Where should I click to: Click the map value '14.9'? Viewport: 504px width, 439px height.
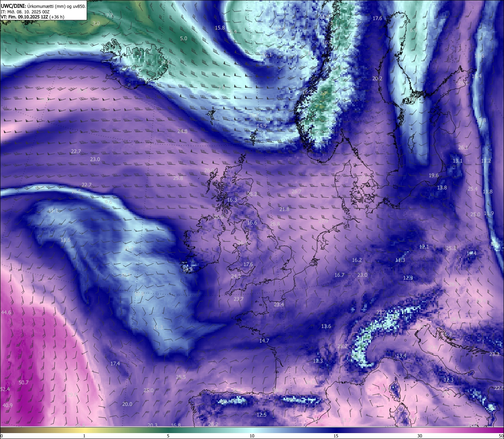[261, 126]
